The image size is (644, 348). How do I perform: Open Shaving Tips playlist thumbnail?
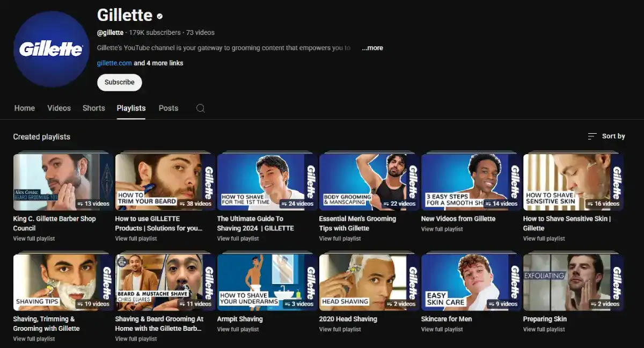click(x=63, y=282)
